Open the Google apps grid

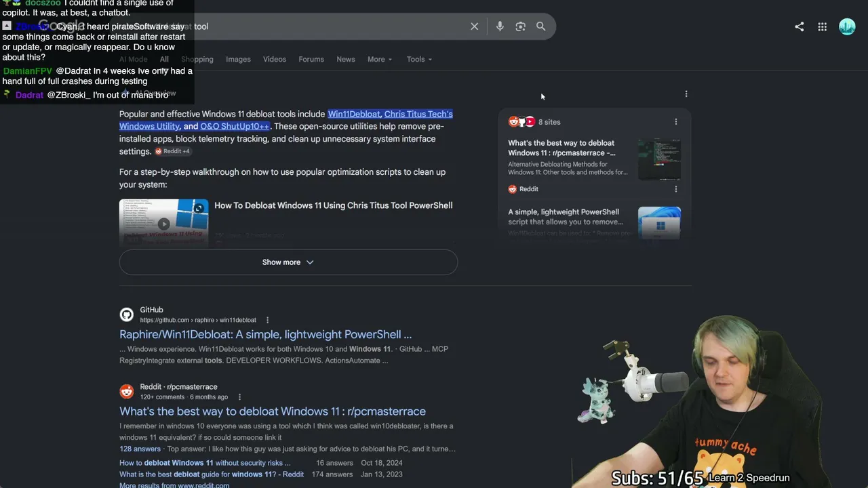point(822,26)
